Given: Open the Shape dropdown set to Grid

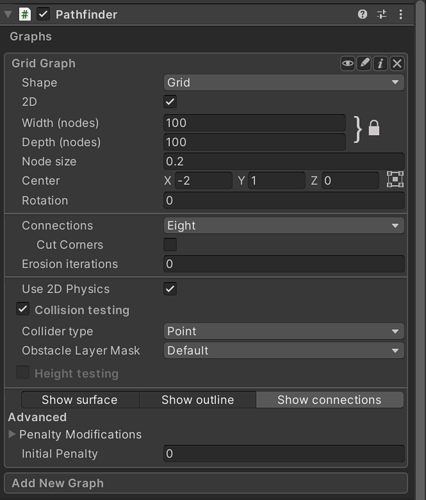Looking at the screenshot, I should coord(284,82).
